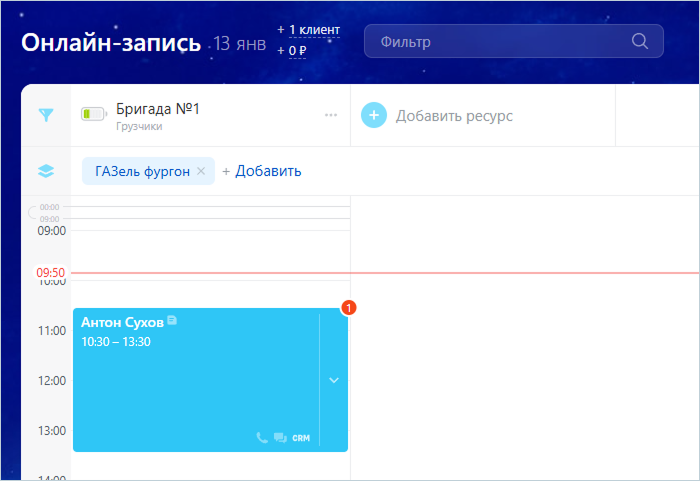Click the CRM icon on the booking
Viewport: 700px width, 481px height.
click(x=301, y=438)
